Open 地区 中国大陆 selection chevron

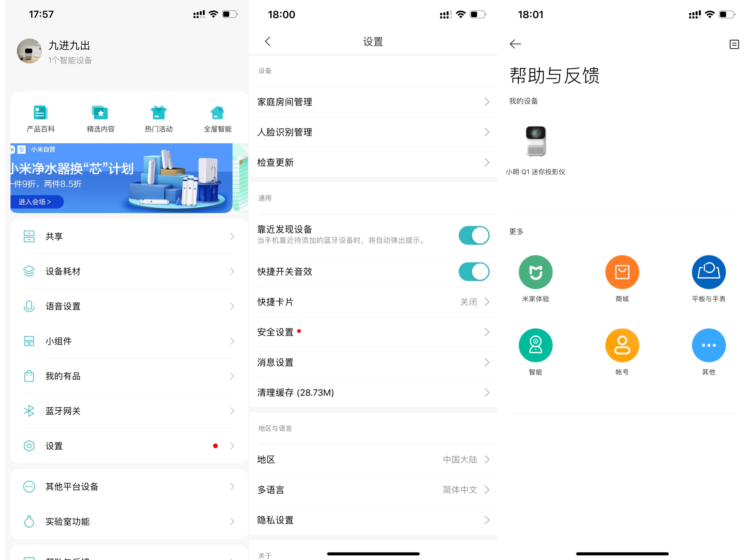(487, 459)
